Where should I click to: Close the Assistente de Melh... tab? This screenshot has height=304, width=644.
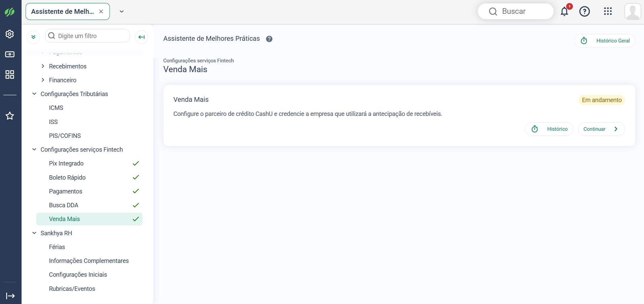[101, 11]
